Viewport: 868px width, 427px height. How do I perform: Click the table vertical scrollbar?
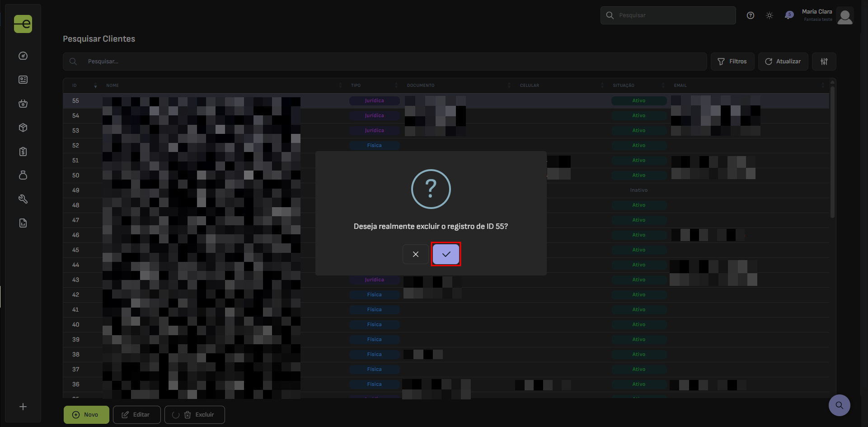(x=832, y=152)
